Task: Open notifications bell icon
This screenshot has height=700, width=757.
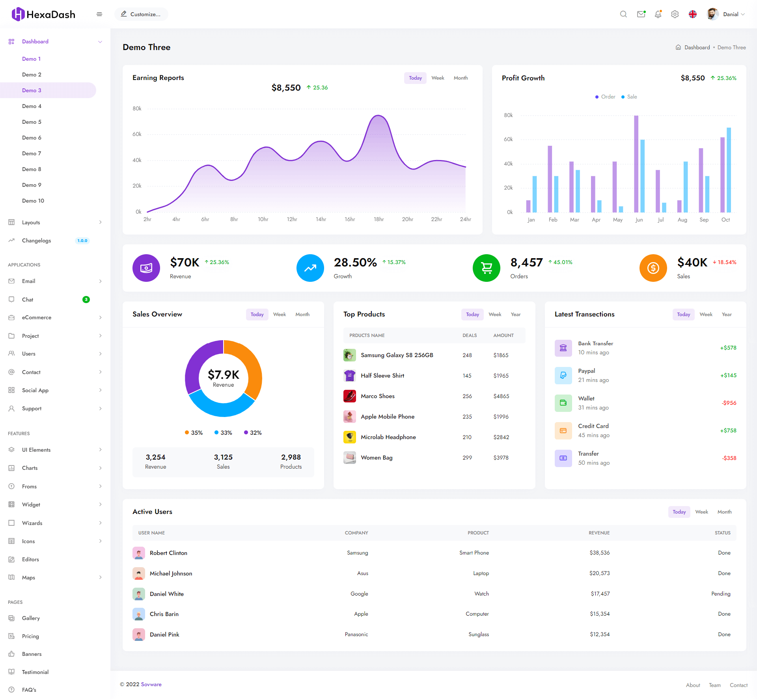Action: (x=658, y=14)
